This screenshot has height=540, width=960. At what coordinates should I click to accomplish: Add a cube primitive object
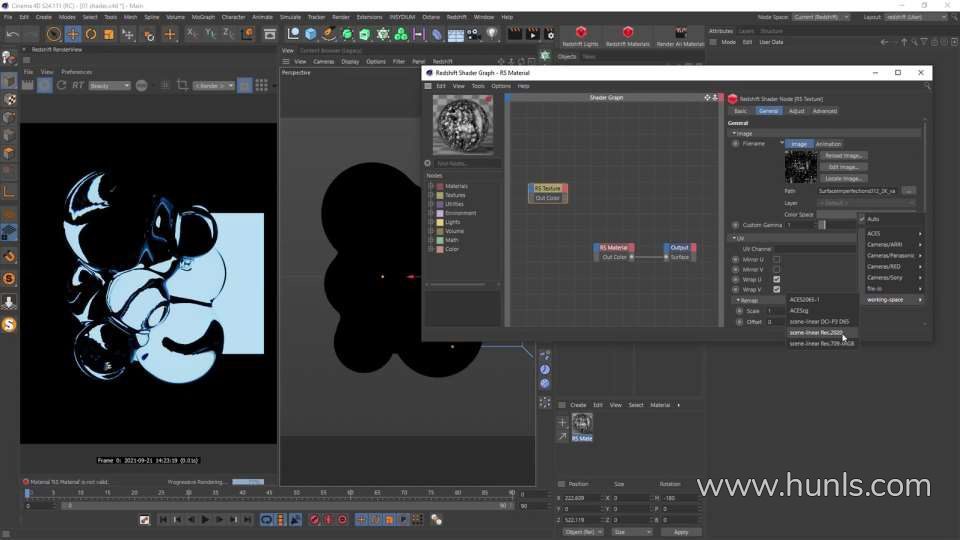(x=311, y=34)
